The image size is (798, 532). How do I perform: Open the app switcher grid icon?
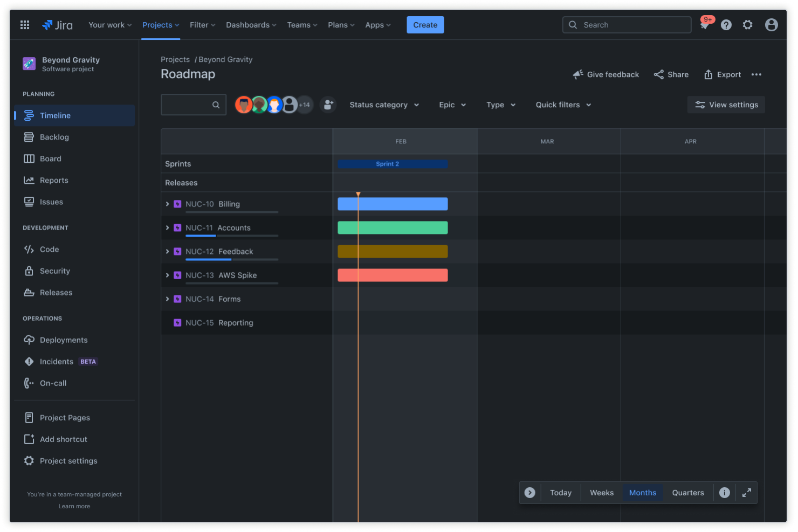click(x=24, y=24)
